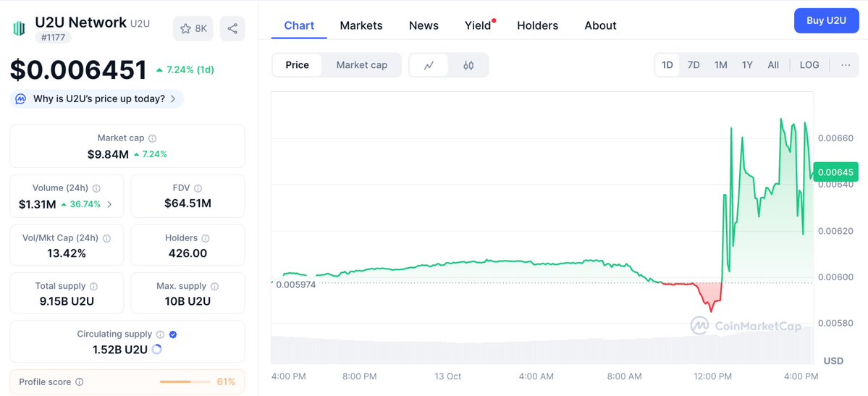The height and width of the screenshot is (396, 868).
Task: Expand Volume (24h) details chevron
Action: pyautogui.click(x=109, y=205)
